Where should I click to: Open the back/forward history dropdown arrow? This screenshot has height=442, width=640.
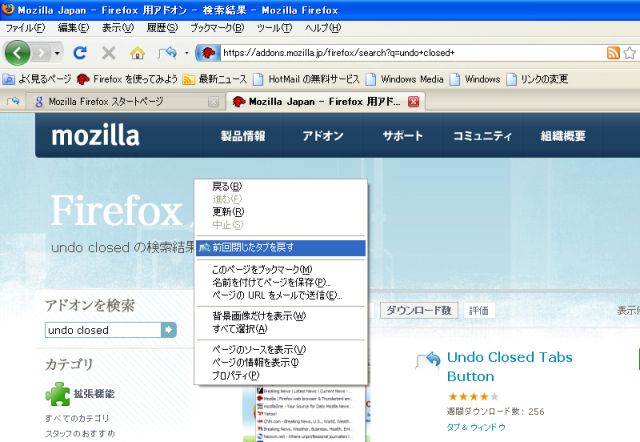point(57,53)
